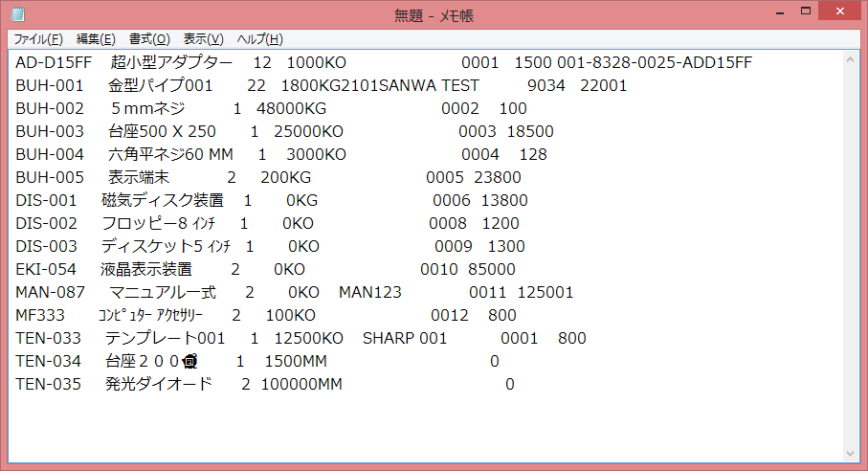Open the ファイル(F) menu
This screenshot has width=868, height=471.
[38, 39]
